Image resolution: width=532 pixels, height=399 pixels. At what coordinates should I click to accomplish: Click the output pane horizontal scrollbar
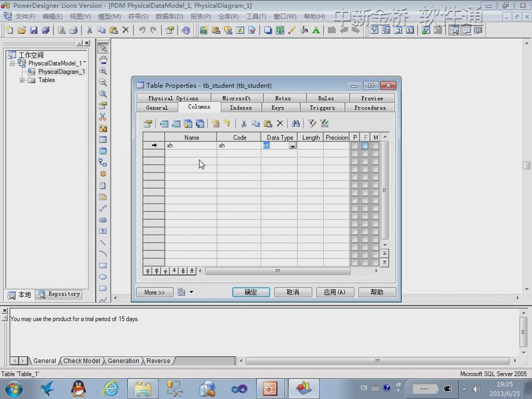377,361
